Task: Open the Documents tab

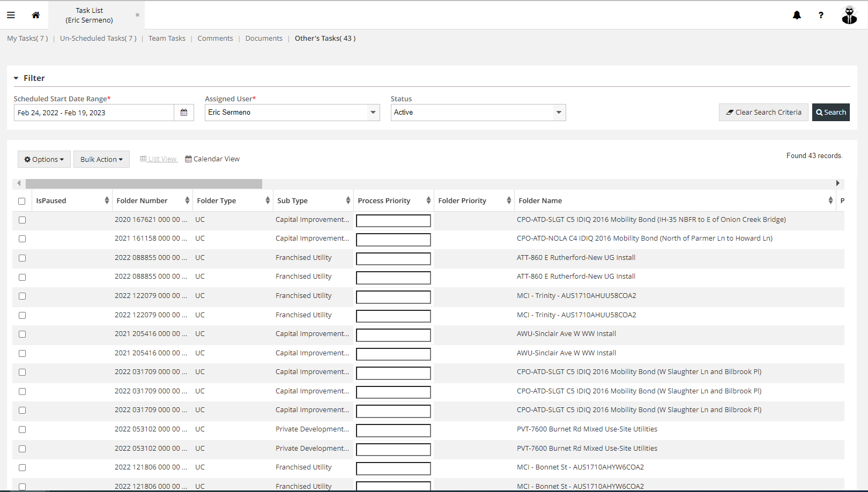Action: pos(264,38)
